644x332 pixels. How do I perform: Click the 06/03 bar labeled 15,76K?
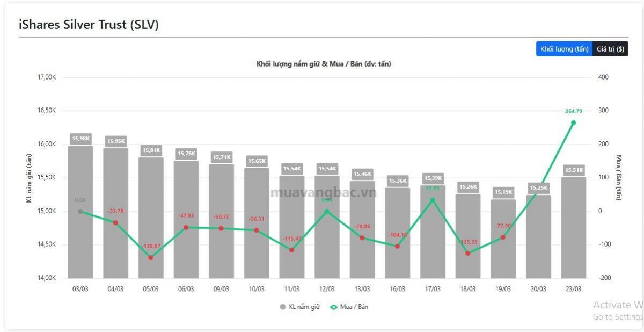[186, 219]
